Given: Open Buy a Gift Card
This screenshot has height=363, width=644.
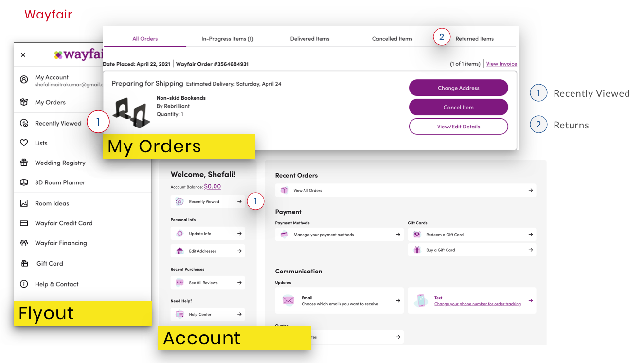Looking at the screenshot, I should [x=472, y=250].
